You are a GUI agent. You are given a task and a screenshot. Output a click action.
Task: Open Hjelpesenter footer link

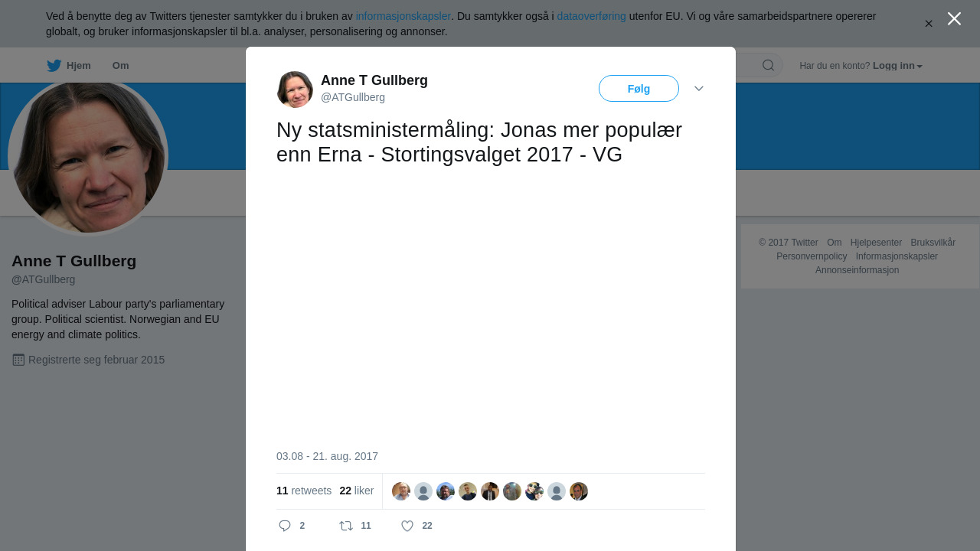point(876,243)
